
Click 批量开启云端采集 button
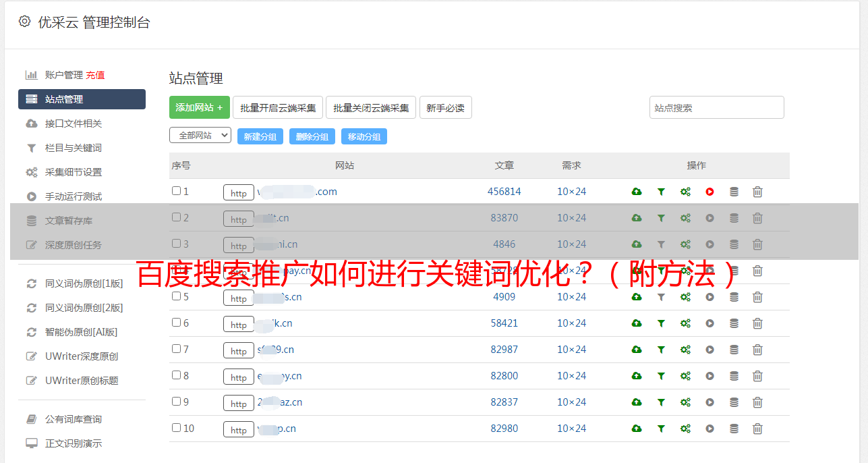pos(278,107)
